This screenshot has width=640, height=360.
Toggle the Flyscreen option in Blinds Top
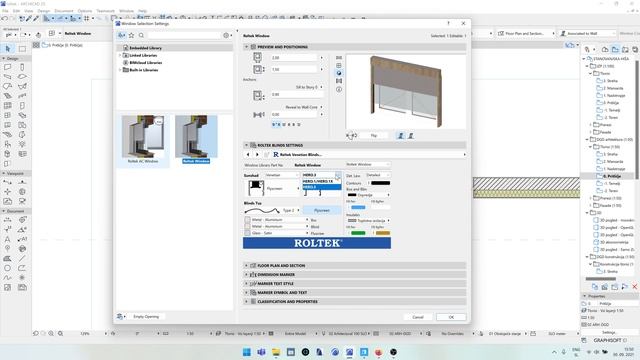322,210
